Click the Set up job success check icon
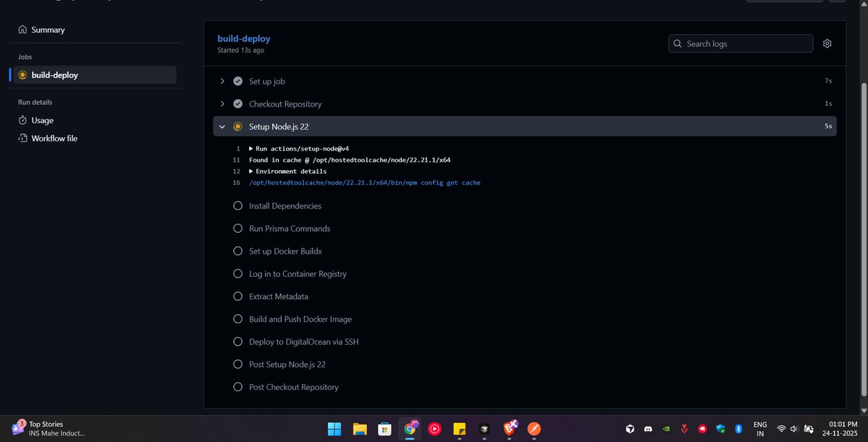868x442 pixels. coord(237,81)
